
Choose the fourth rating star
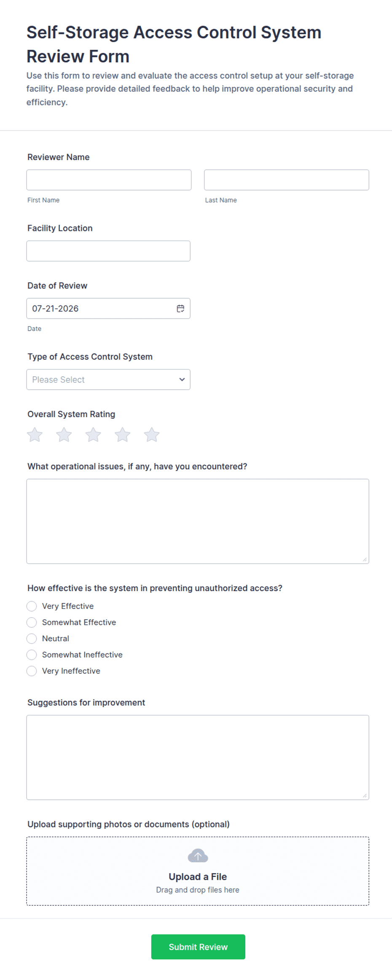(x=123, y=434)
